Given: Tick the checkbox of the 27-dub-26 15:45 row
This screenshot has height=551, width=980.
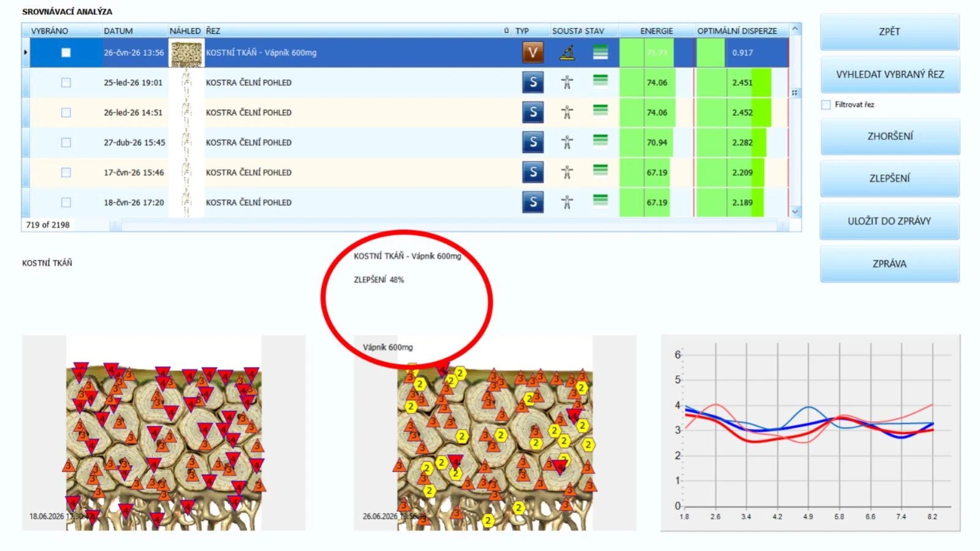Looking at the screenshot, I should point(66,143).
